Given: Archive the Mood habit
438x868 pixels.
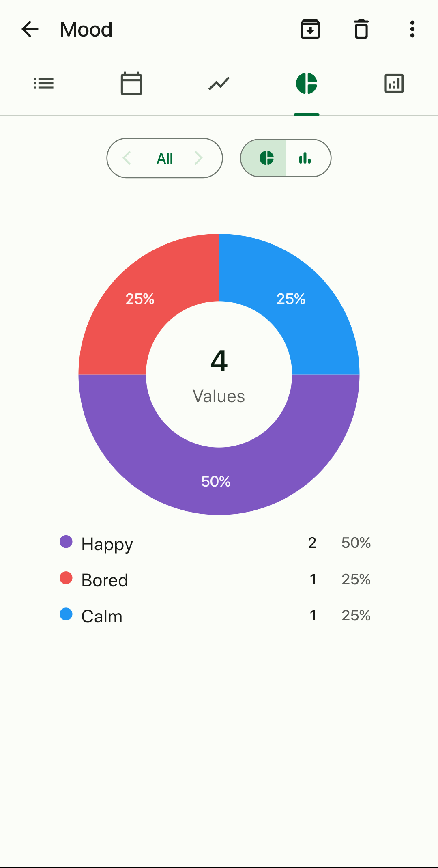Looking at the screenshot, I should (x=310, y=29).
